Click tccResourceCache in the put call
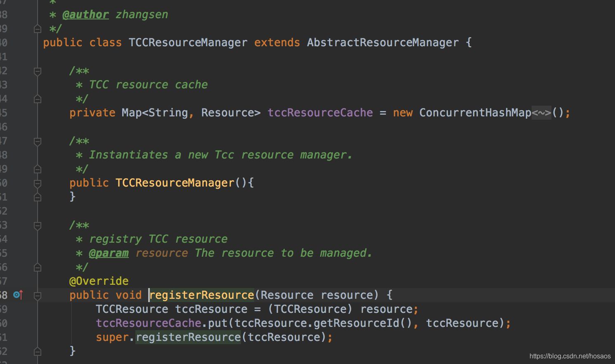This screenshot has width=615, height=364. coord(148,323)
